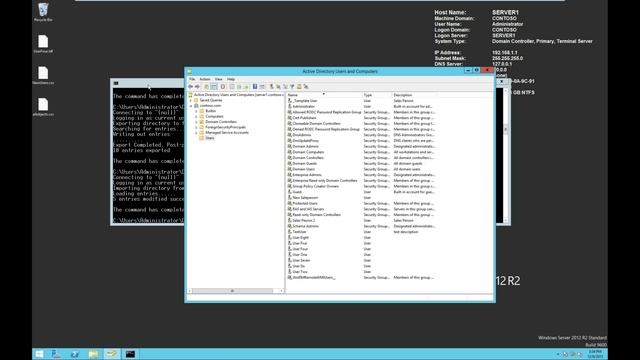Open the Help menu
640x360 pixels.
pos(231,79)
